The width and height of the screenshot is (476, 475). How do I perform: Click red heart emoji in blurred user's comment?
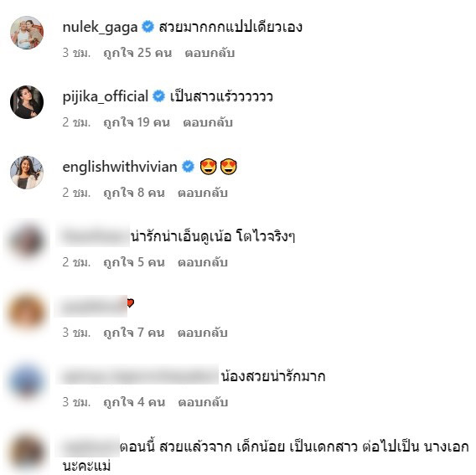point(131,303)
